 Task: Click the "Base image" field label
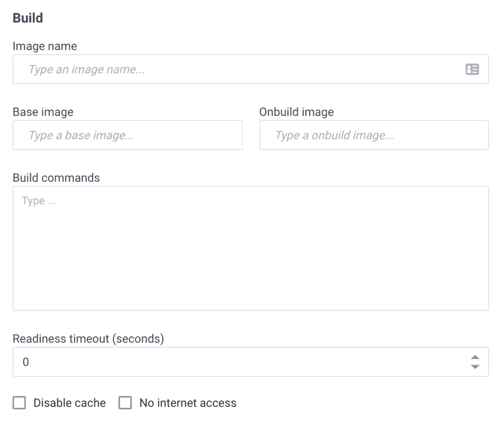point(43,112)
